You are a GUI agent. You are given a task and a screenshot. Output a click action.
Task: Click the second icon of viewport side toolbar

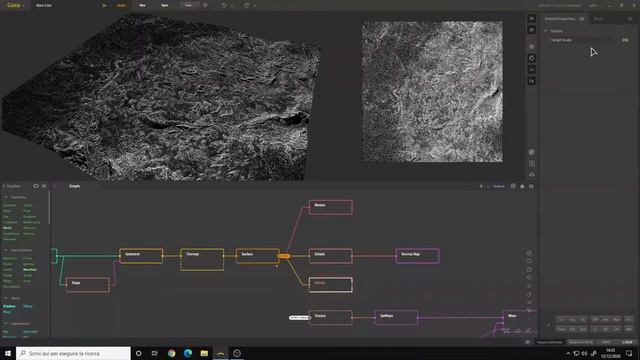531,30
